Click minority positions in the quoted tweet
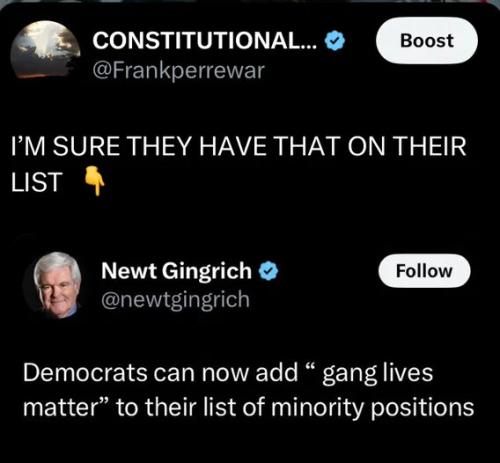The image size is (500, 463). point(373,408)
